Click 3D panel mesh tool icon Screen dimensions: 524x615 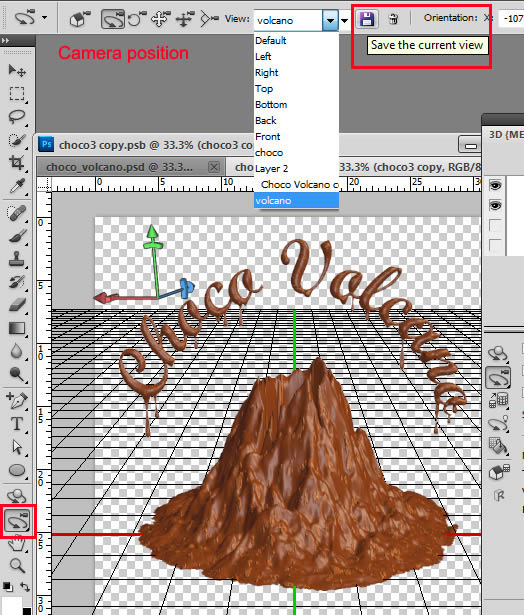498,400
